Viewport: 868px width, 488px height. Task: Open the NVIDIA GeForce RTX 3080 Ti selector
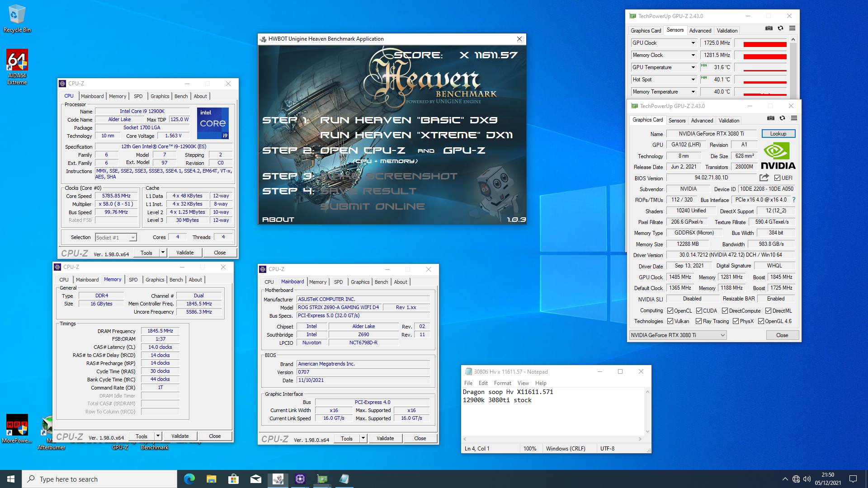point(678,335)
